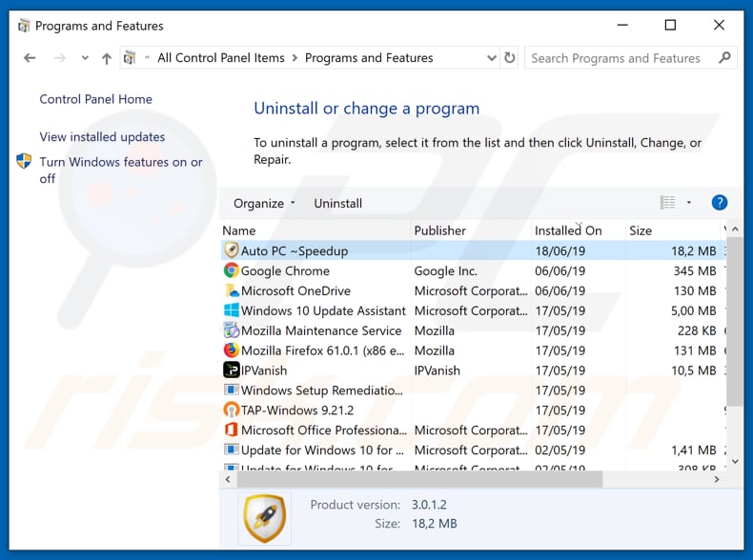Click the IPVanish program icon
Screen dimensions: 753x560
pos(231,370)
